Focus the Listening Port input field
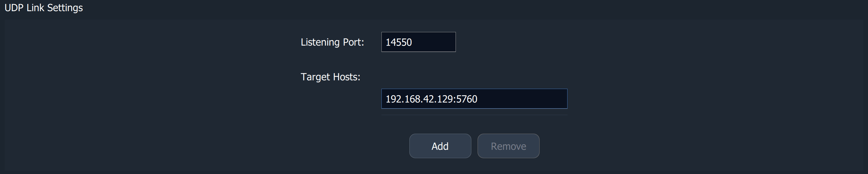The image size is (868, 174). point(418,42)
